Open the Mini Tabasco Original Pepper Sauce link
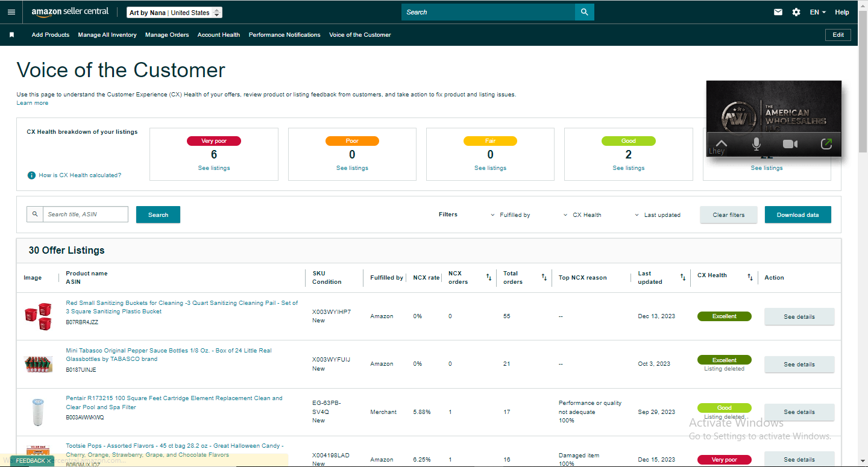The width and height of the screenshot is (868, 467). pos(169,354)
